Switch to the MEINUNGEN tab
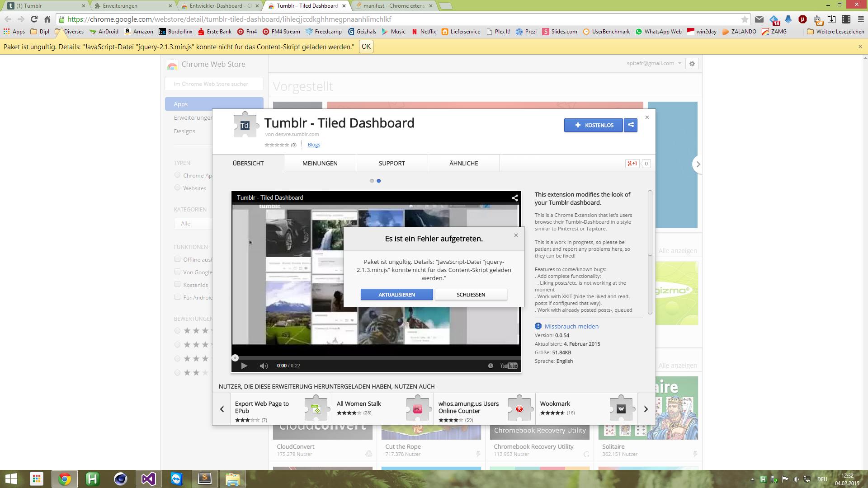 [x=320, y=164]
